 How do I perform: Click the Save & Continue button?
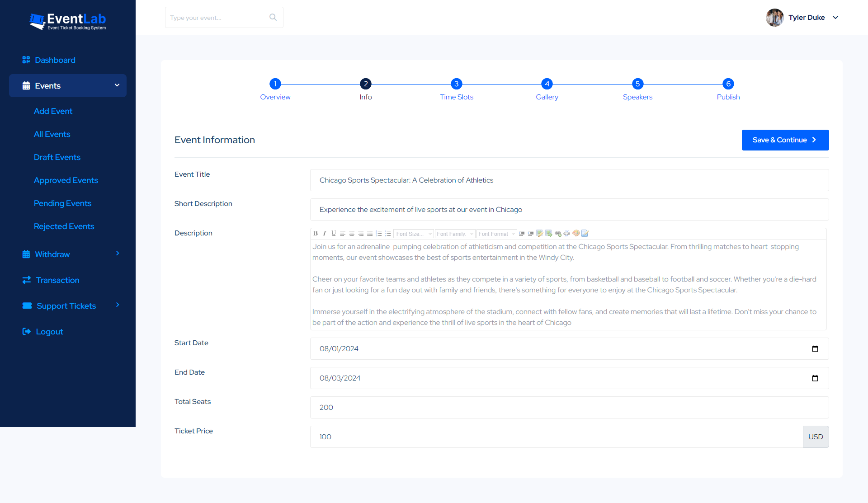[785, 140]
